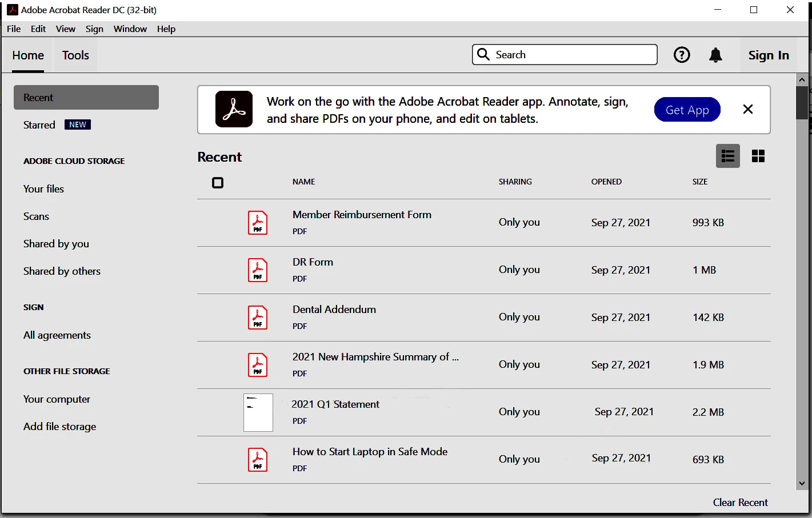
Task: Sort by SHARING column header
Action: (515, 182)
